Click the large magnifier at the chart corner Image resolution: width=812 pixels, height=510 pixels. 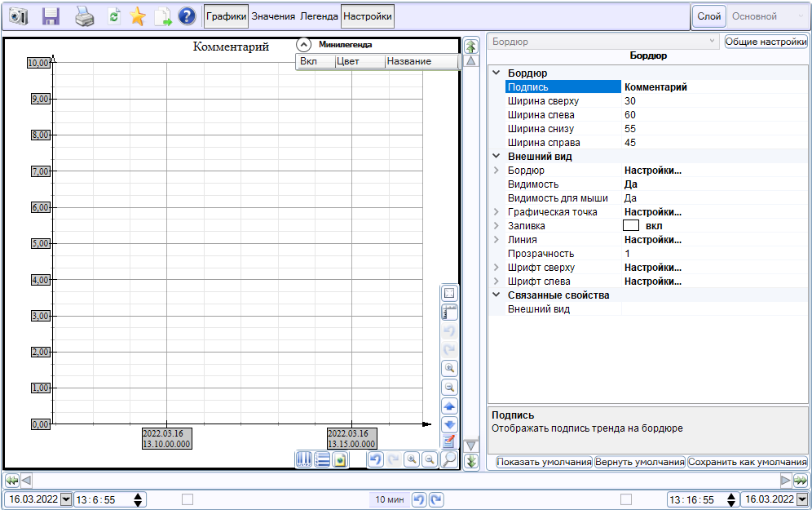449,459
